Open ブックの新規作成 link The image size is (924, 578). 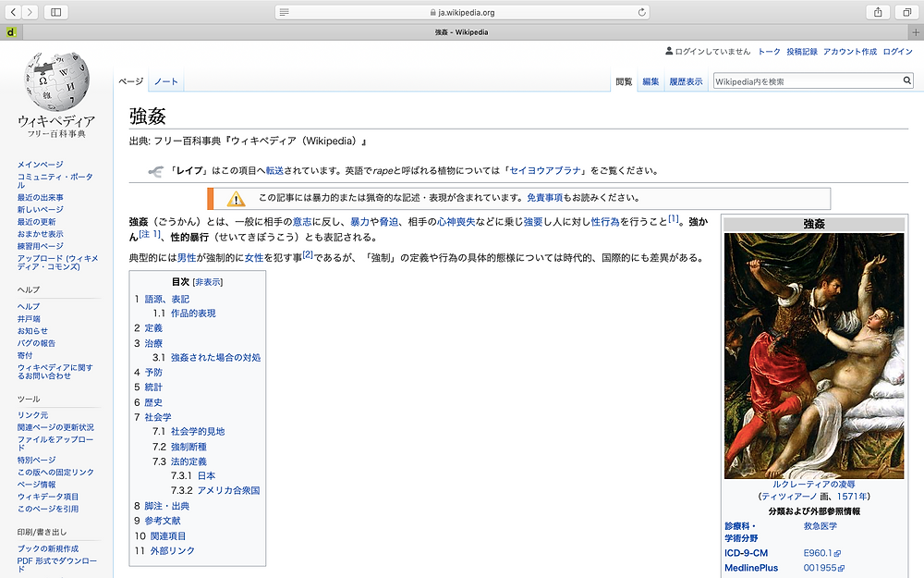(x=48, y=548)
